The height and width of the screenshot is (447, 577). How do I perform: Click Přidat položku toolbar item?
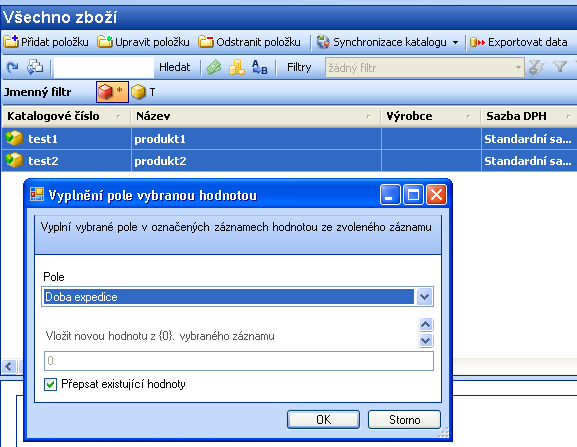click(46, 42)
